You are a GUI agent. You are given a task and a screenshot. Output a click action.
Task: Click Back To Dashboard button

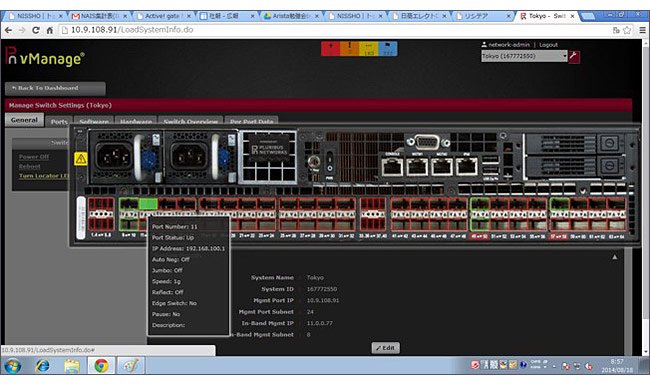coord(55,88)
